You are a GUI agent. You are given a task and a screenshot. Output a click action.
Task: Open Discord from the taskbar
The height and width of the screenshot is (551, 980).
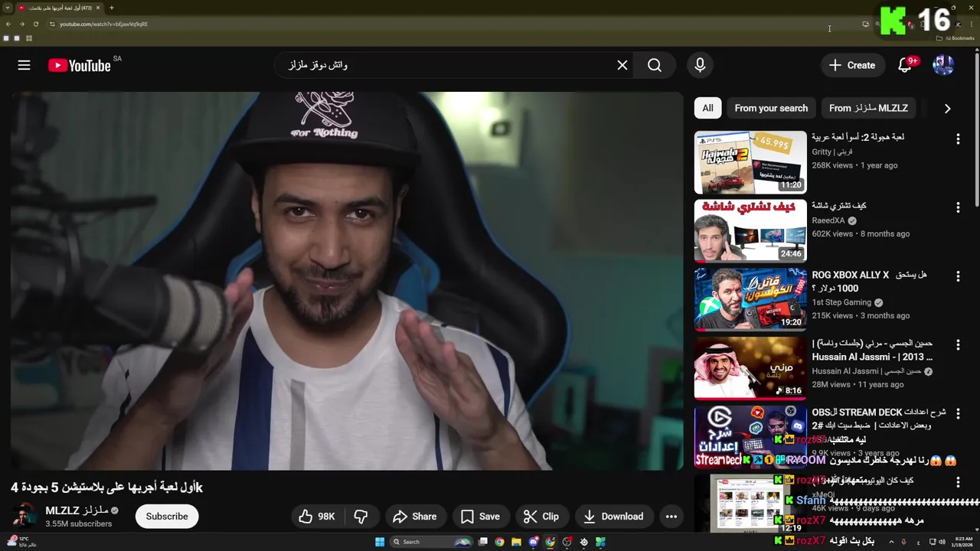coord(534,542)
